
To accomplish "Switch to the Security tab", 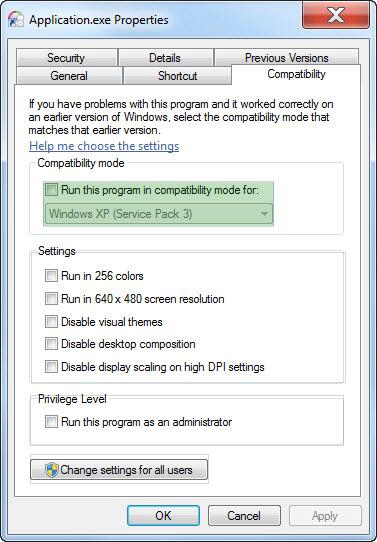I will click(66, 57).
